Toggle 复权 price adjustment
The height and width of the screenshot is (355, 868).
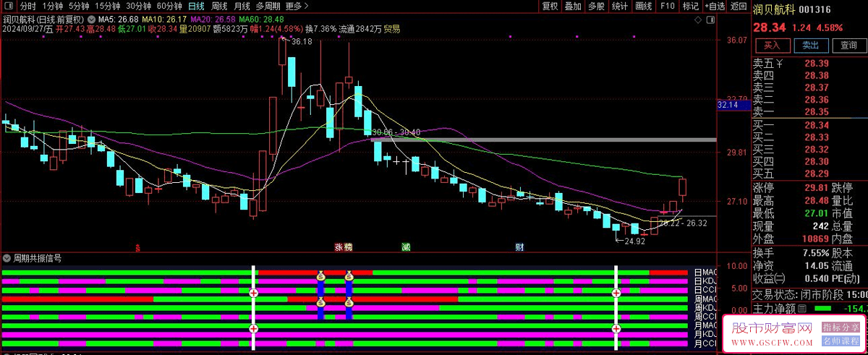pos(550,7)
